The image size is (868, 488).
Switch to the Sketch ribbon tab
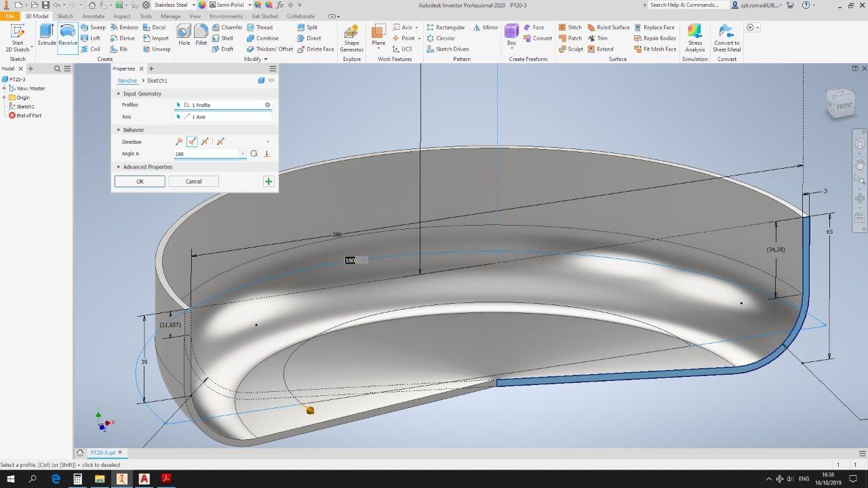click(65, 16)
